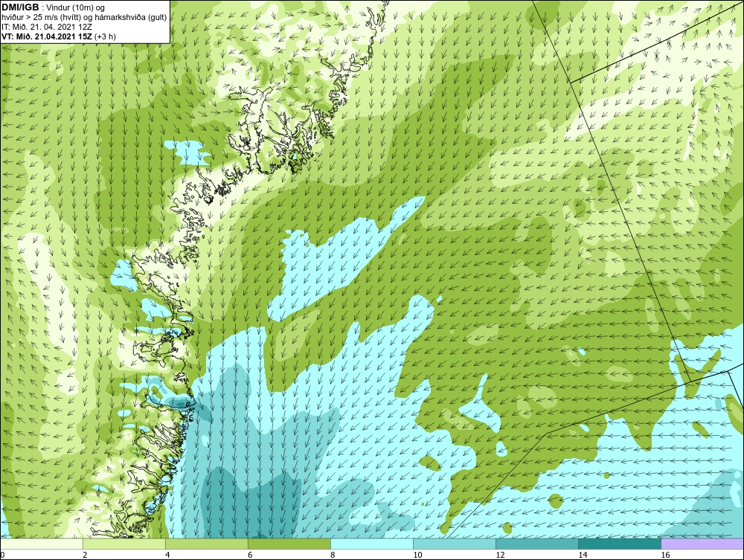Click legend scale label '2'
Viewport: 744px width, 560px height.
pos(85,555)
